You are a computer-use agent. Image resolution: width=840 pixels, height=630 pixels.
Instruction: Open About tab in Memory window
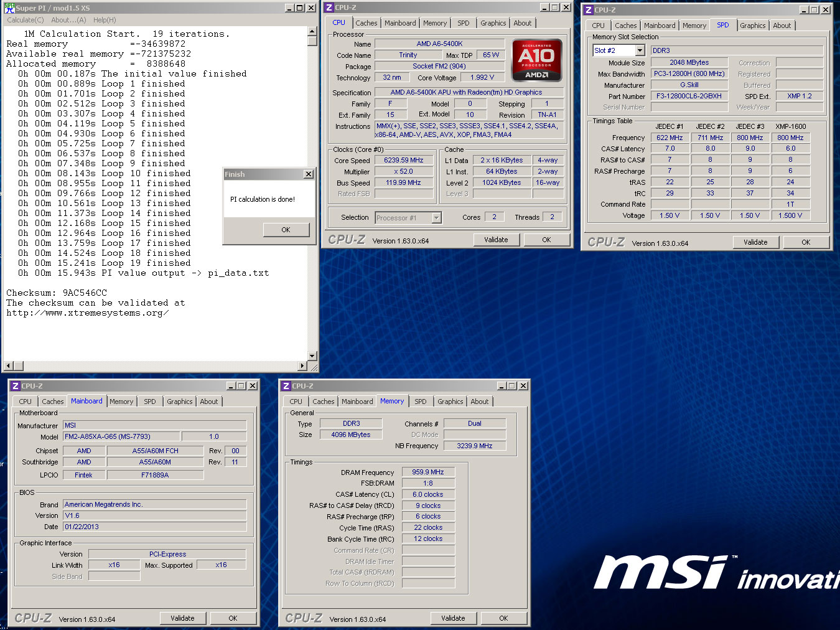[x=480, y=402]
